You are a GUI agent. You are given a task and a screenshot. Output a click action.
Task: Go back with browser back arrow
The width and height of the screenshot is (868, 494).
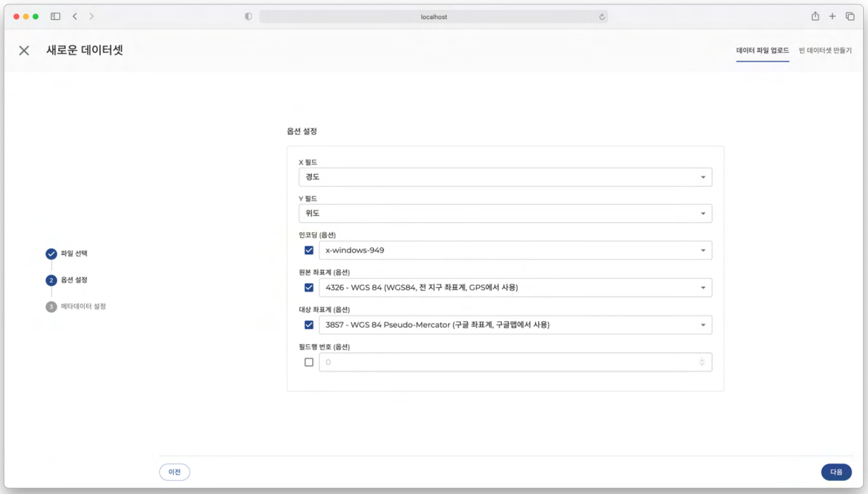[74, 17]
